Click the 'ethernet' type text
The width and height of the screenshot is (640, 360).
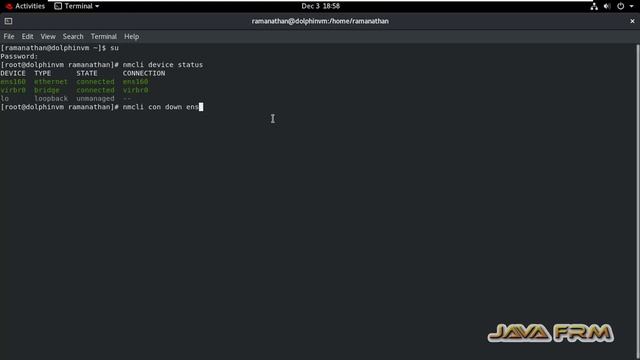51,82
